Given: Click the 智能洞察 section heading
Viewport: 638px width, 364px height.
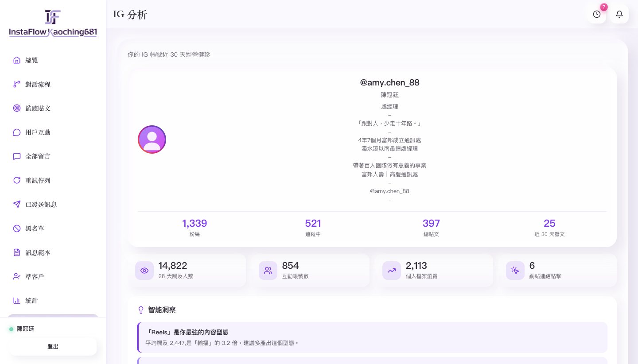Looking at the screenshot, I should click(162, 310).
